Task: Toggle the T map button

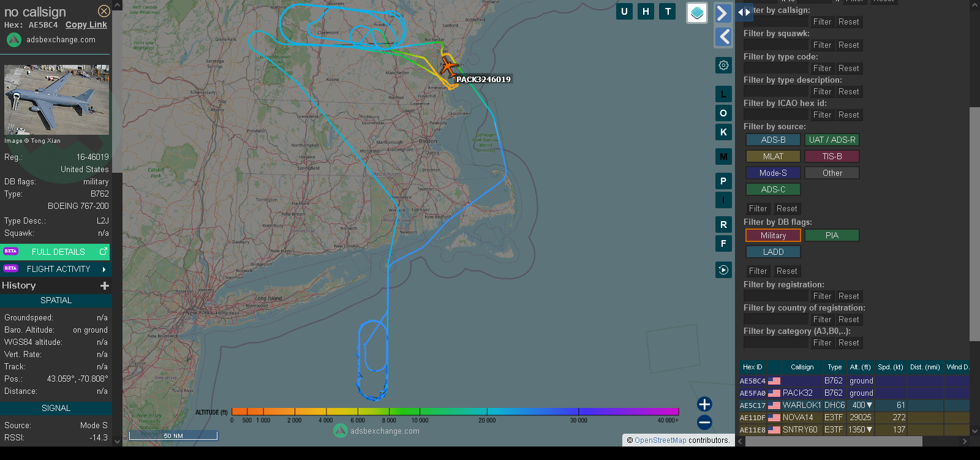Action: pos(668,11)
